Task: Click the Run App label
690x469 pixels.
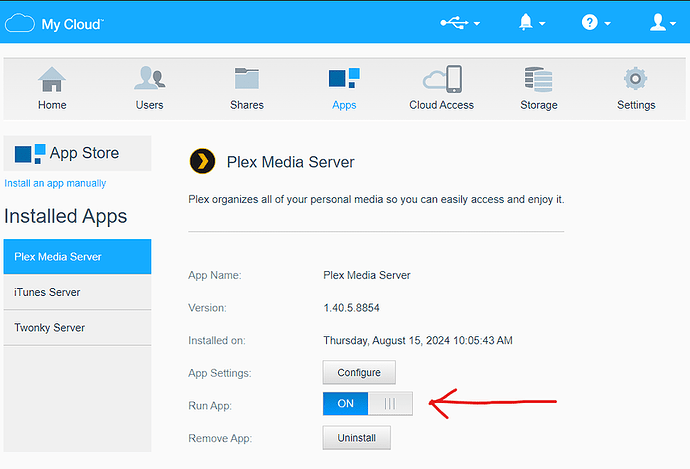Action: 210,406
